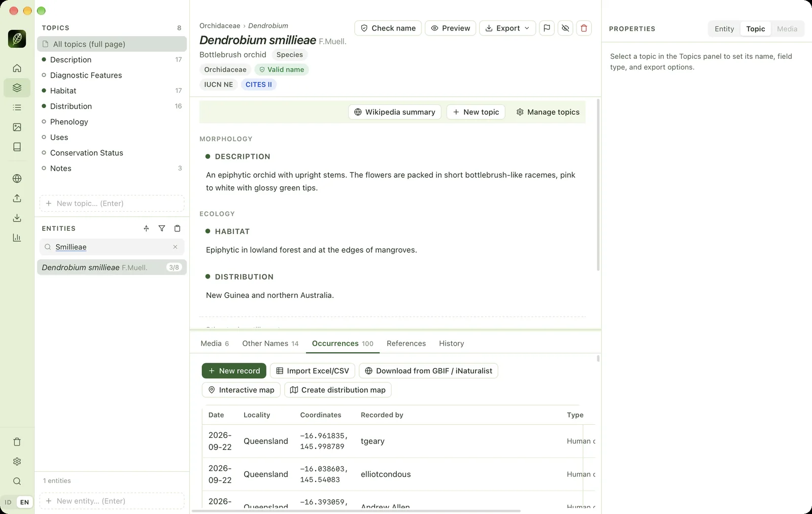
Task: Open the Entity properties tab
Action: (x=724, y=29)
